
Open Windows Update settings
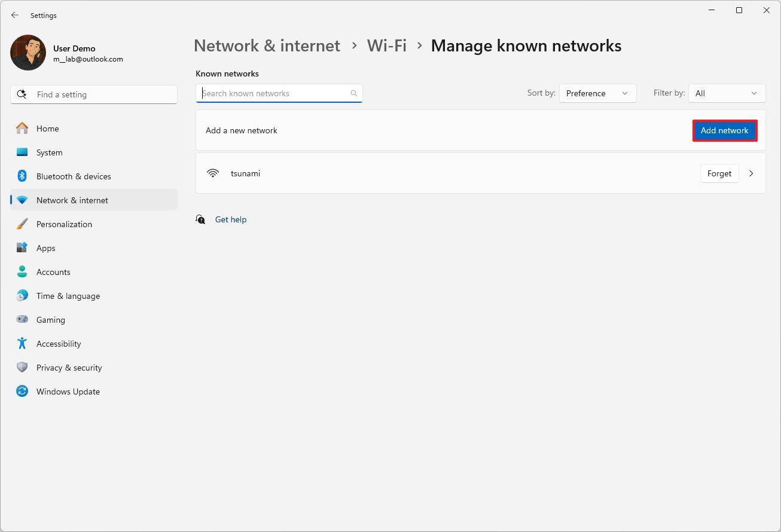[x=68, y=392]
